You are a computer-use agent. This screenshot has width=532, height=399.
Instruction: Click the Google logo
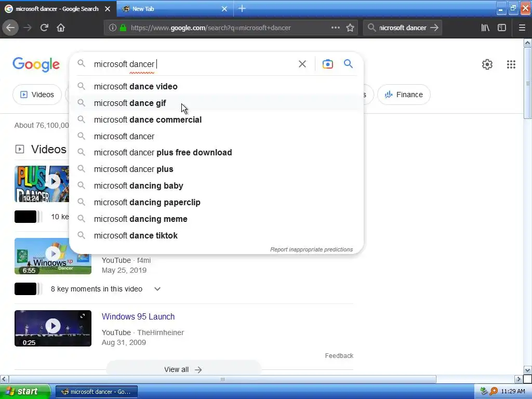click(36, 64)
